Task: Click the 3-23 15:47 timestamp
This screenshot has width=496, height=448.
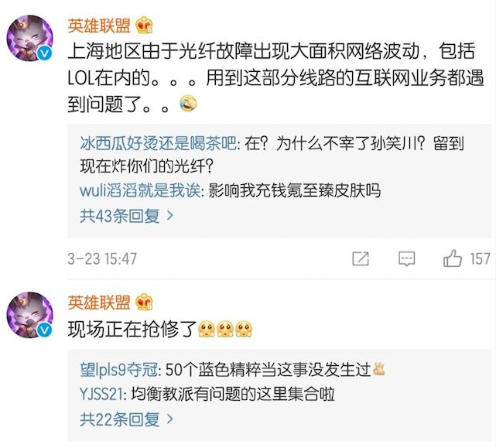Action: coord(102,258)
